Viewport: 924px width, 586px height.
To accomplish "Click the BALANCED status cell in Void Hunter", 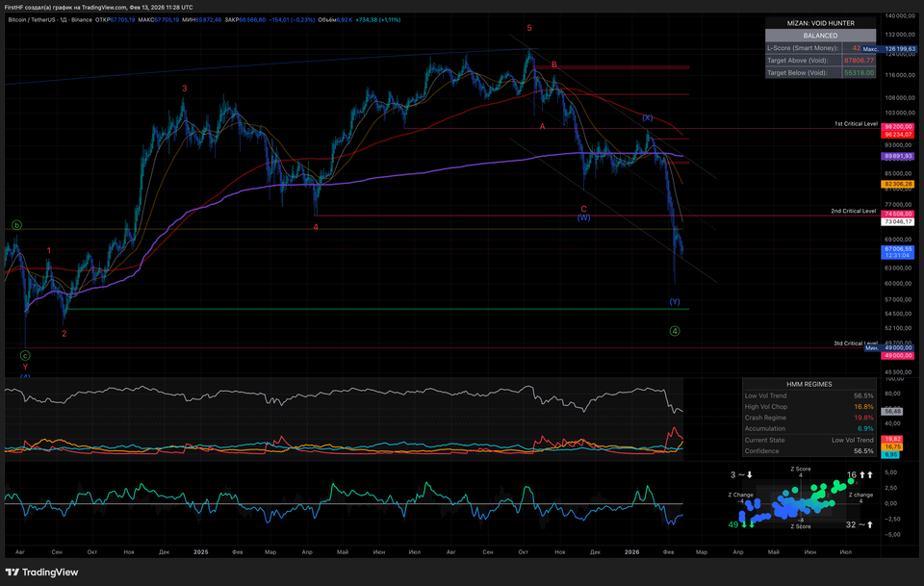I will (x=820, y=35).
